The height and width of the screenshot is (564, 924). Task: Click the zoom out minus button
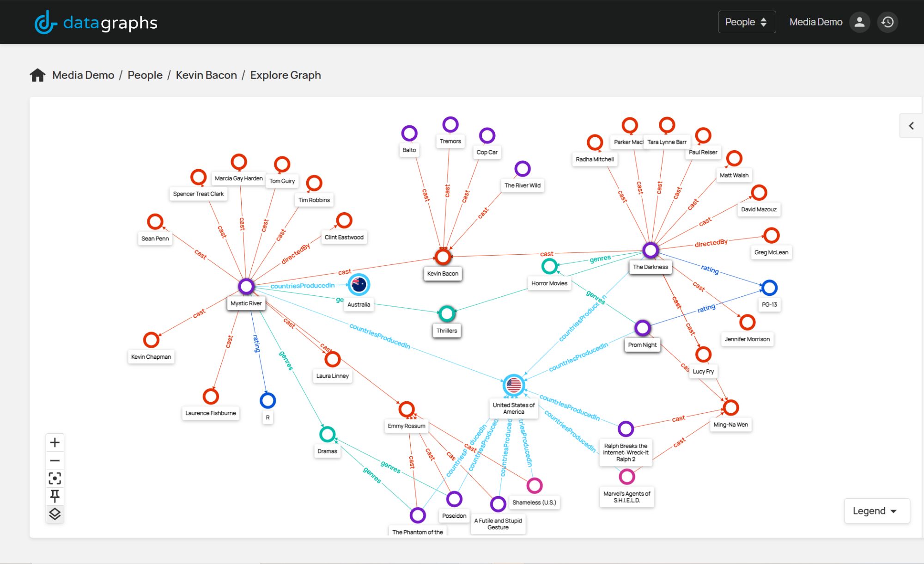click(x=55, y=460)
